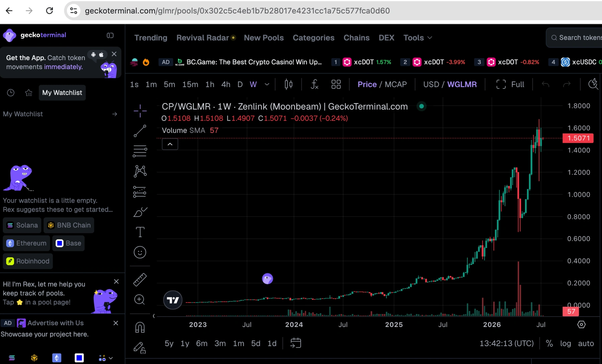The width and height of the screenshot is (602, 364).
Task: Open the Fibonacci retracement tool
Action: (140, 151)
